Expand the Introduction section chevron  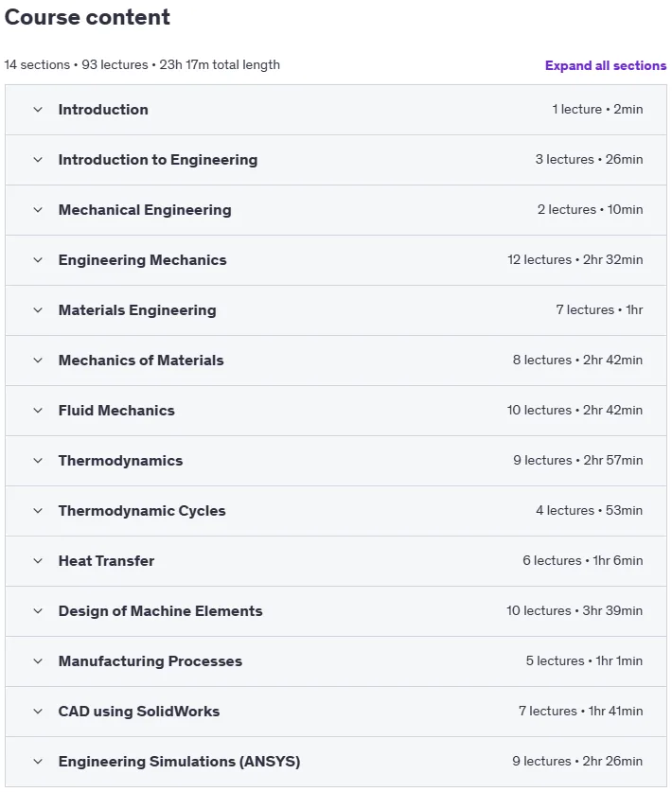tap(38, 110)
